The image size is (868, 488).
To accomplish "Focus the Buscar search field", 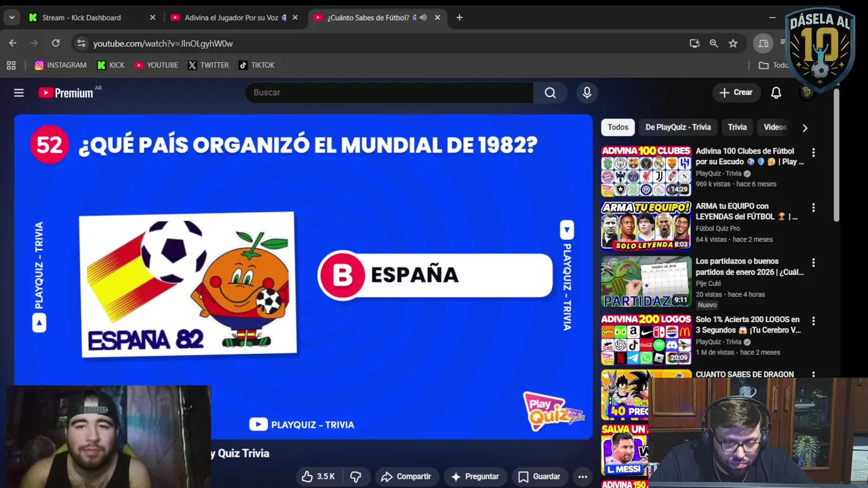I will 390,93.
